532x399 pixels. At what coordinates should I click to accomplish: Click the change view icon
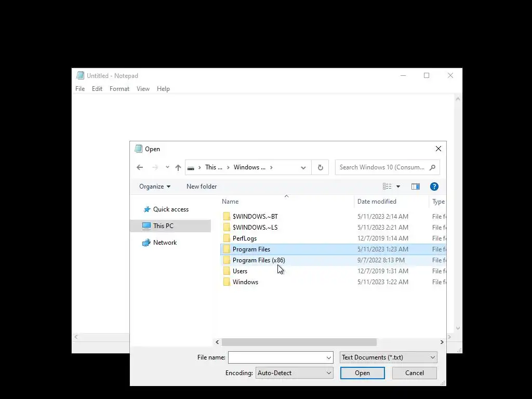[x=387, y=187]
